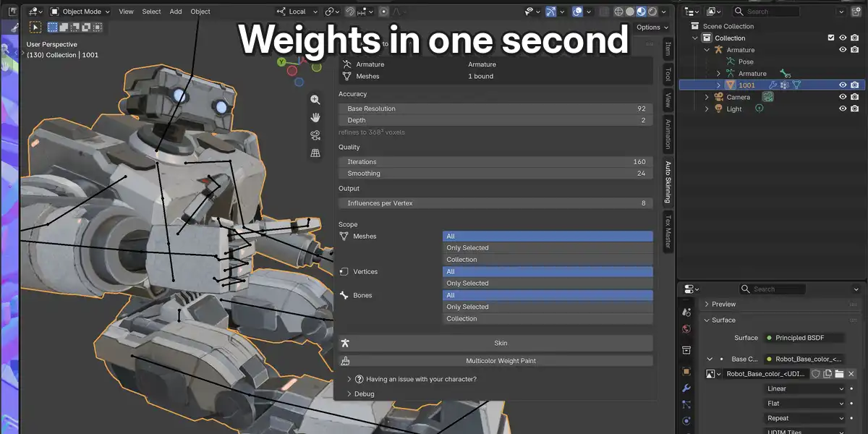The image size is (868, 434).
Task: Unlink the Robot_Base_color image with X icon
Action: point(851,374)
